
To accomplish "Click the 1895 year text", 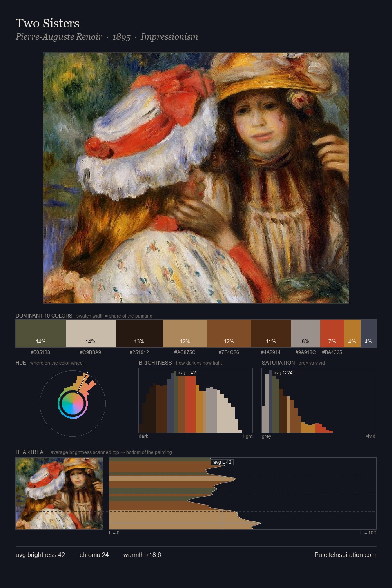I will pyautogui.click(x=121, y=37).
